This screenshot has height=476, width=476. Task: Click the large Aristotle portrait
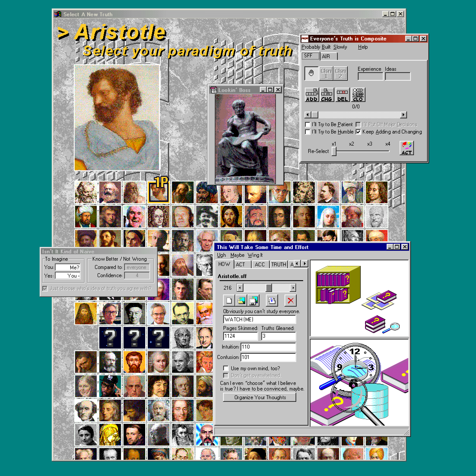[117, 118]
